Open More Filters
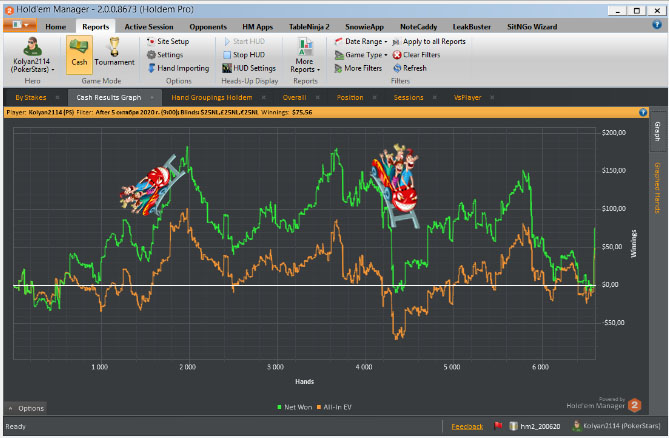The width and height of the screenshot is (669, 438). (358, 68)
